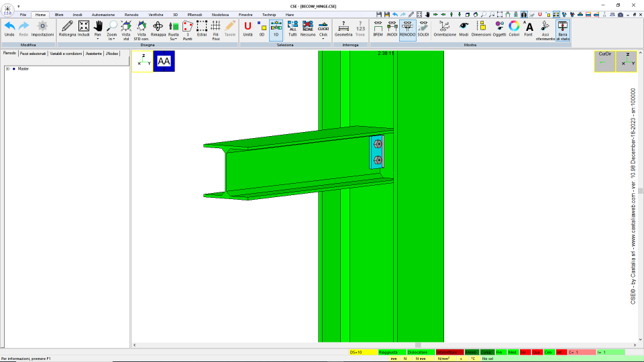Click the save icon in quick toolbar

coord(378,14)
